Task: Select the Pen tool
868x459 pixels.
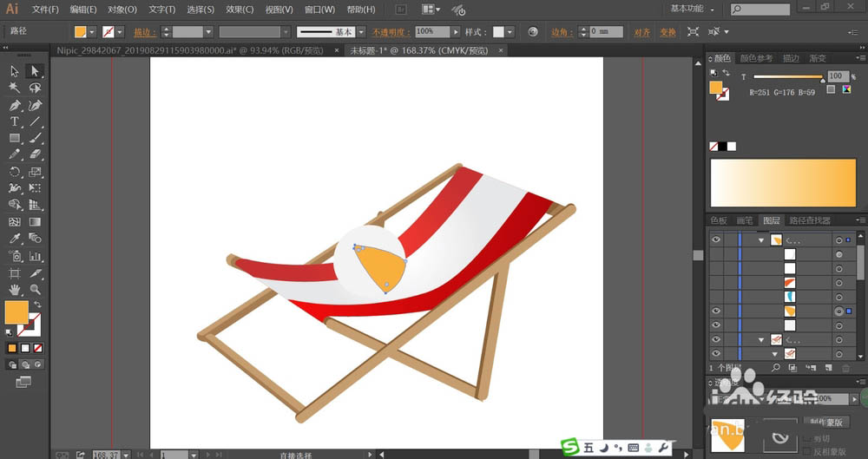Action: [x=15, y=105]
